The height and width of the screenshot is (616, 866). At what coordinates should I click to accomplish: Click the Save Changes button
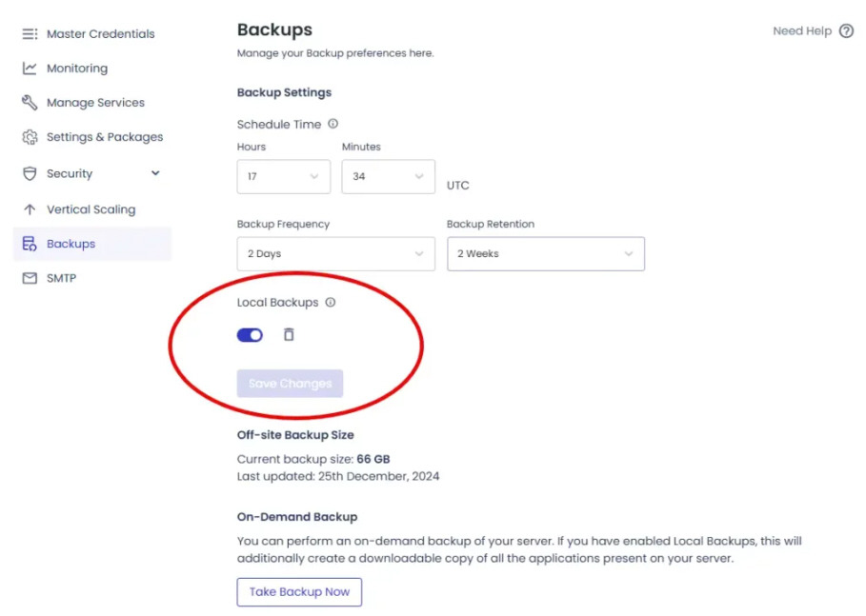point(290,384)
